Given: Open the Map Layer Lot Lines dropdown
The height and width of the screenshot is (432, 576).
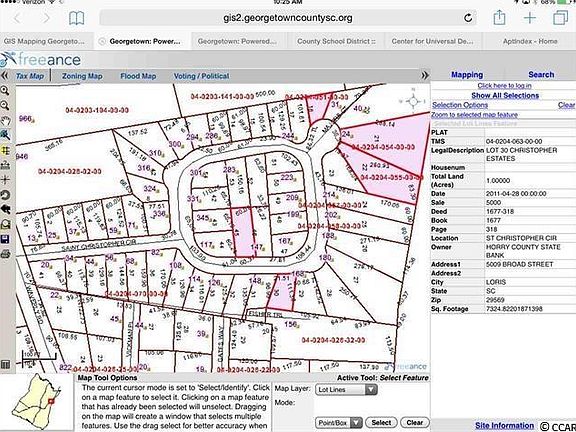Looking at the screenshot, I should click(346, 389).
